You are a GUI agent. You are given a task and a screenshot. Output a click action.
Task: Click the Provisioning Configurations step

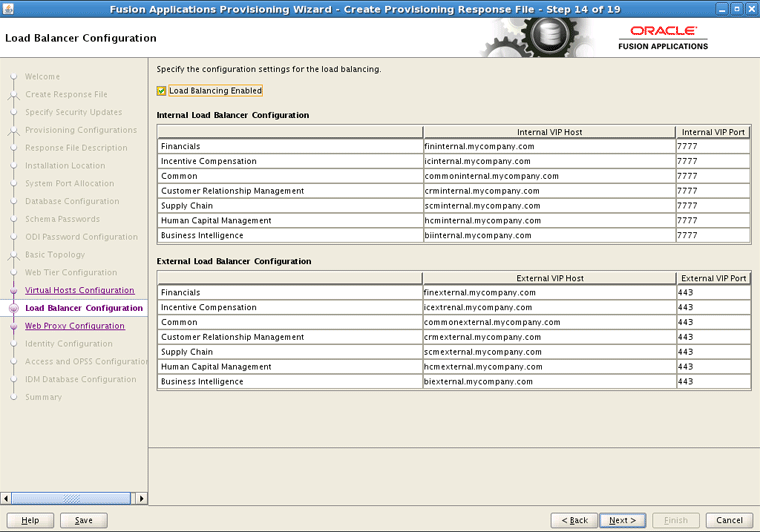(81, 130)
